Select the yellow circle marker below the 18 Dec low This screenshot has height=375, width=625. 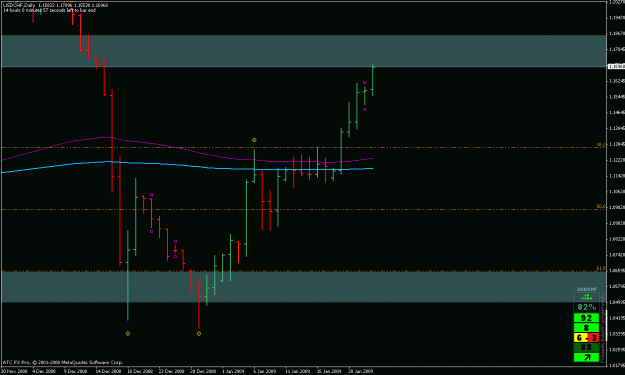tap(128, 334)
